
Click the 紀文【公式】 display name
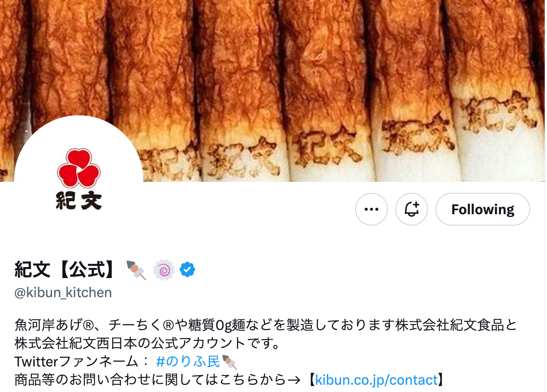(x=67, y=269)
